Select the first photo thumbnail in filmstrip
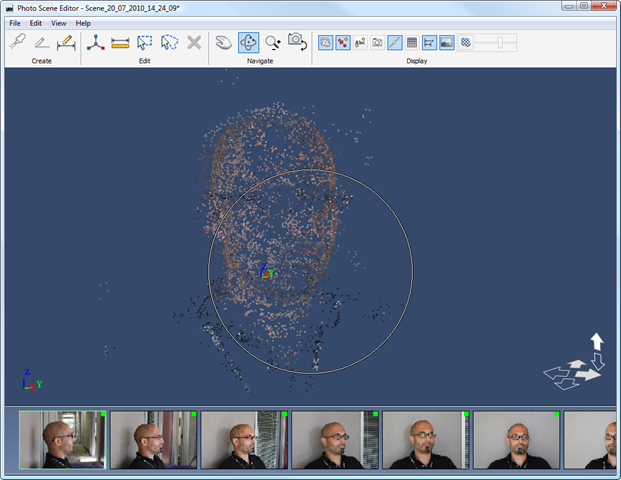621x480 pixels. tap(62, 440)
